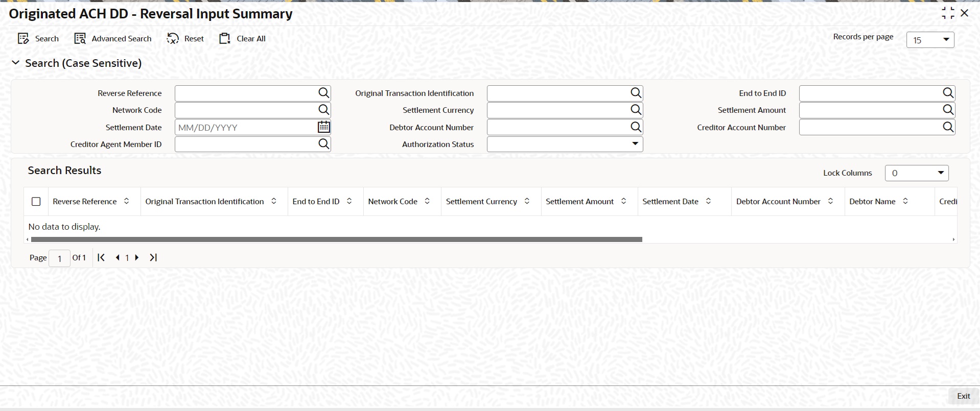
Task: Sort by Debtor Name column
Action: (905, 201)
